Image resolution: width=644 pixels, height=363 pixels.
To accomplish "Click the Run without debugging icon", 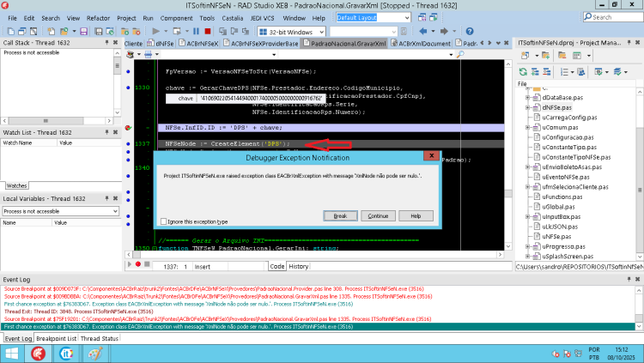I will (x=177, y=31).
